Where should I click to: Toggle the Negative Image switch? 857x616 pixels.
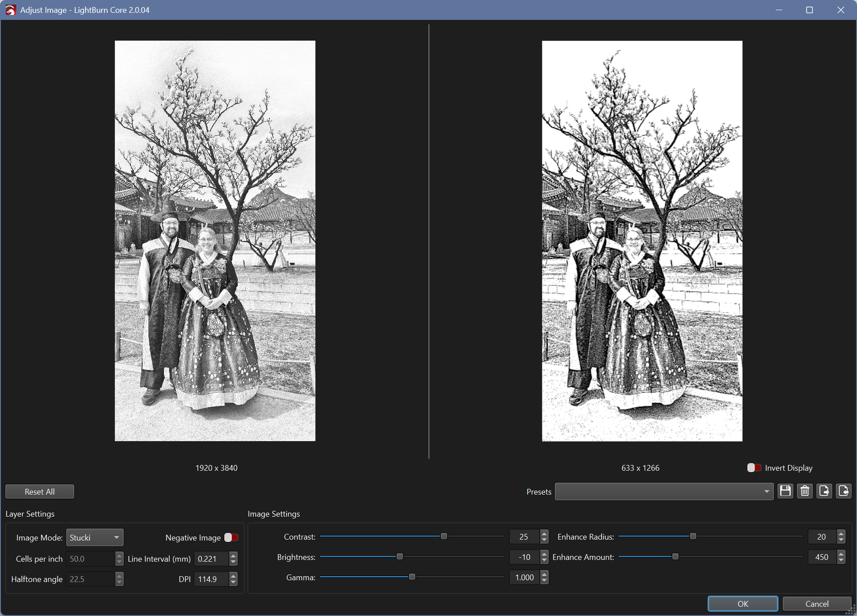click(x=231, y=537)
